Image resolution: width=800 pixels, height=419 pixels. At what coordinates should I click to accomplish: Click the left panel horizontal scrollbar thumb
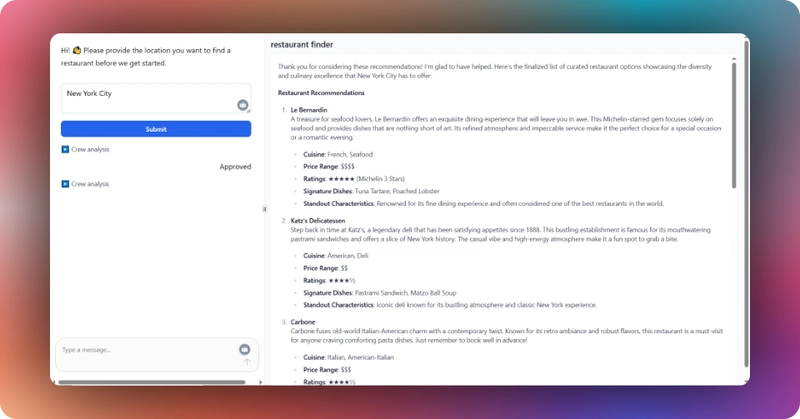tap(152, 382)
